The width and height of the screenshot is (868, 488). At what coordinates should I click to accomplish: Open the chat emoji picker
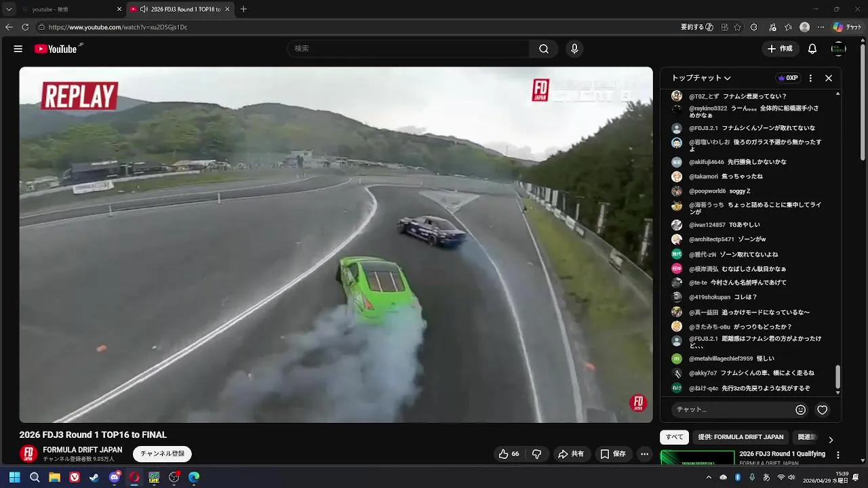[x=801, y=410]
